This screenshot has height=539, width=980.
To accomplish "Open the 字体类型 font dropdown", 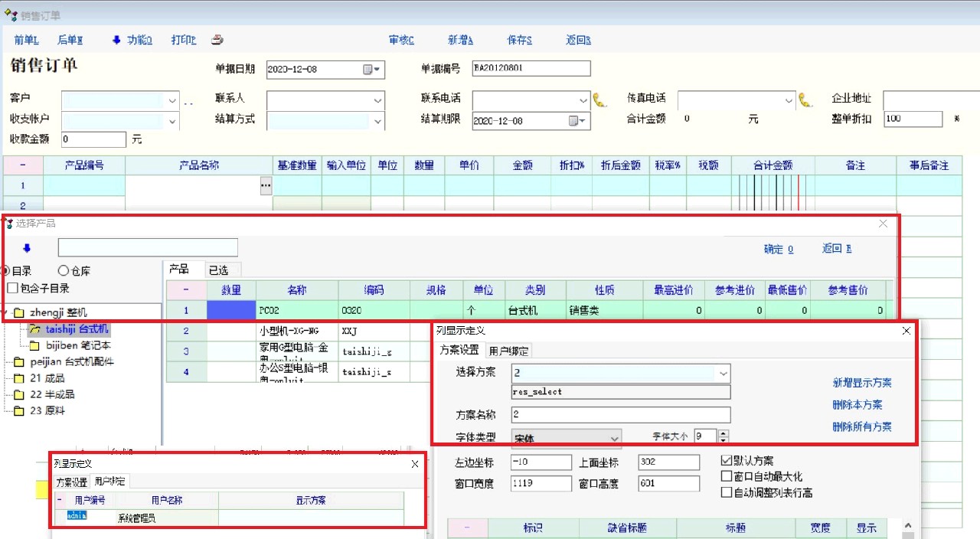I will click(614, 439).
